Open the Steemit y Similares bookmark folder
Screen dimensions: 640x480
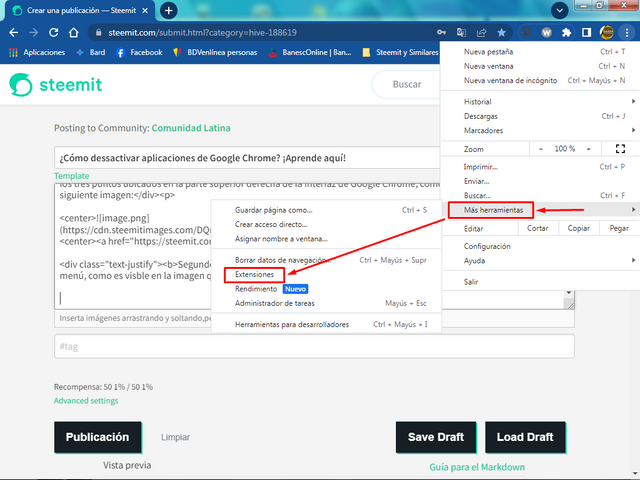(x=400, y=52)
